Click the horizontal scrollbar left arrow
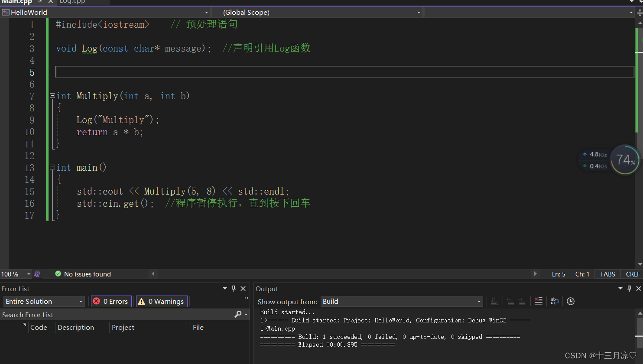The image size is (643, 364). (x=153, y=274)
